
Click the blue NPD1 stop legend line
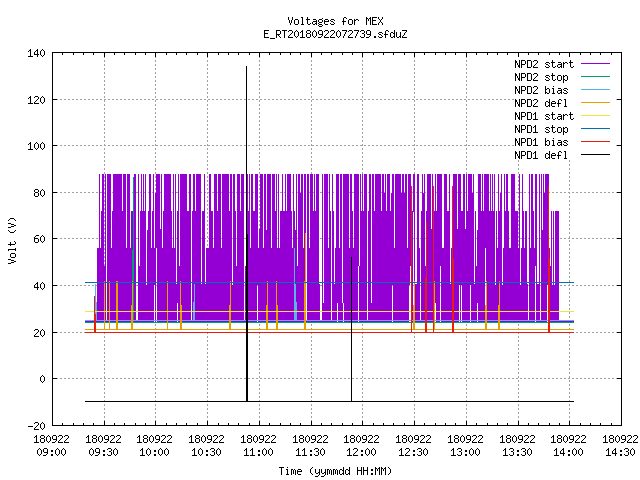click(596, 129)
